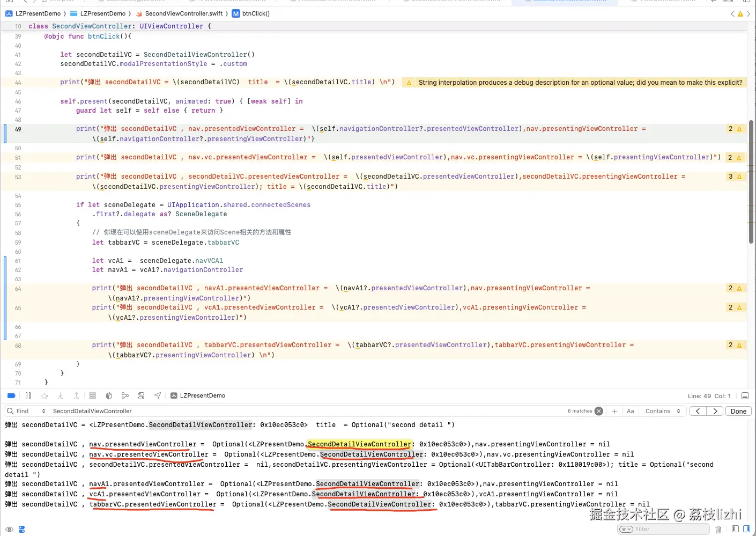Add a search pattern with plus button

(614, 411)
